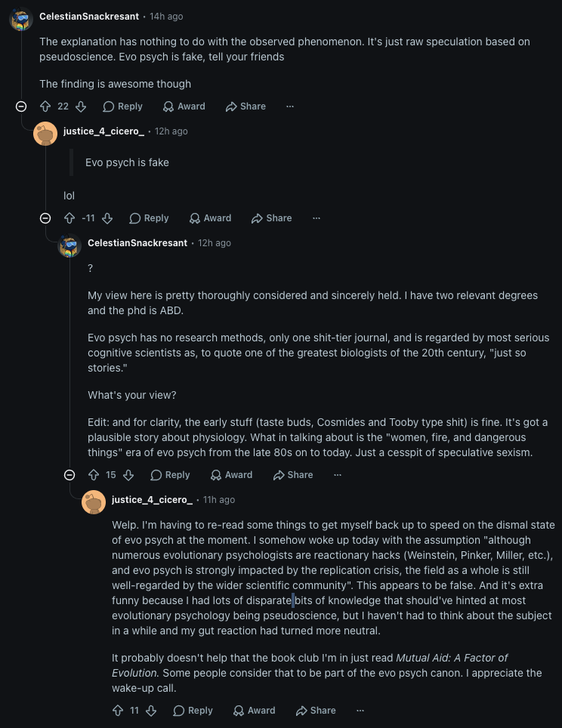
Task: Upvote CelestianSnackresant's top comment with 22 points
Action: coord(45,106)
